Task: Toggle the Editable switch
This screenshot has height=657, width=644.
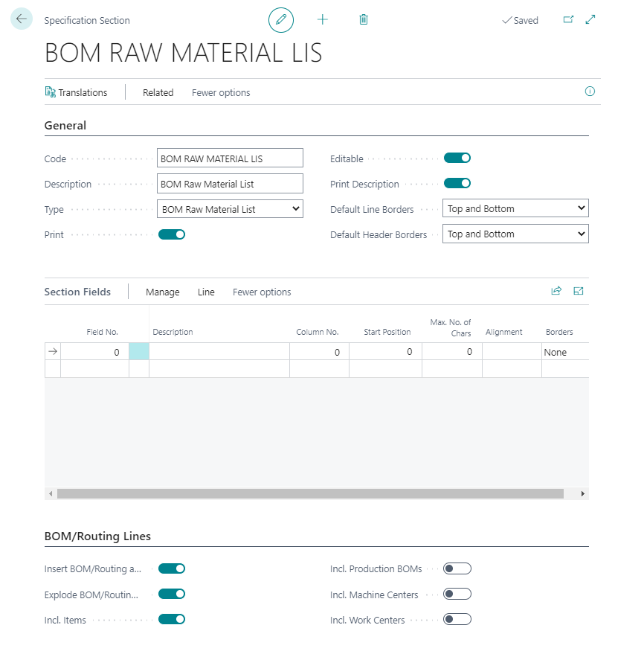Action: (x=457, y=158)
